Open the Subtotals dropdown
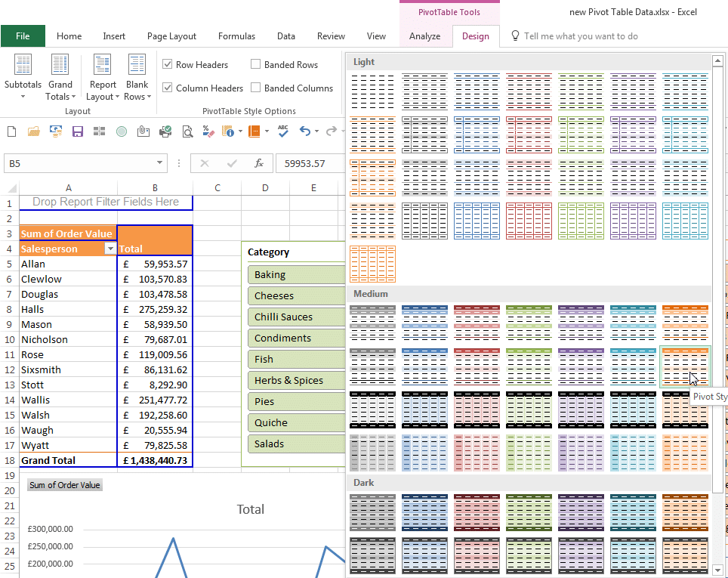The width and height of the screenshot is (728, 578). pyautogui.click(x=23, y=77)
